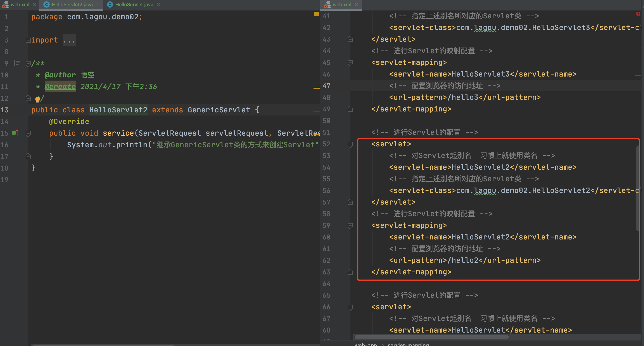Expand the folded import block
The width and height of the screenshot is (644, 346).
pyautogui.click(x=28, y=40)
